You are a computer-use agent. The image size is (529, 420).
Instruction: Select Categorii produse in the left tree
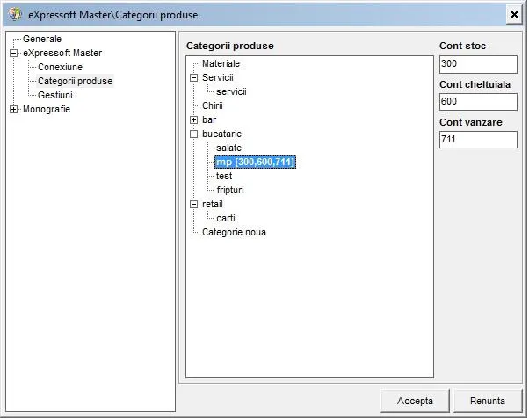pos(75,82)
